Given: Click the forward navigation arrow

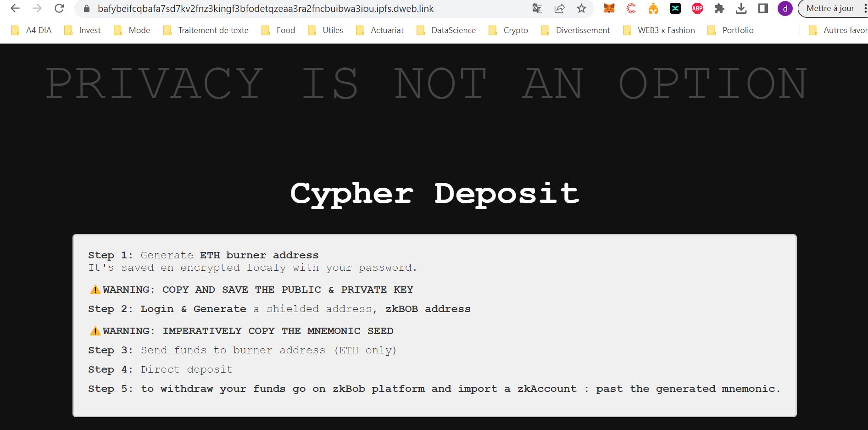Looking at the screenshot, I should [37, 8].
